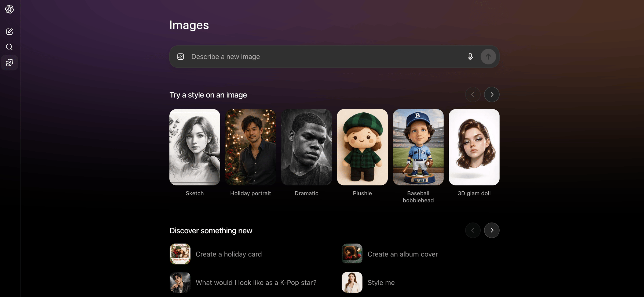Click the add image icon in prompt bar
Image resolution: width=644 pixels, height=297 pixels.
pos(181,57)
